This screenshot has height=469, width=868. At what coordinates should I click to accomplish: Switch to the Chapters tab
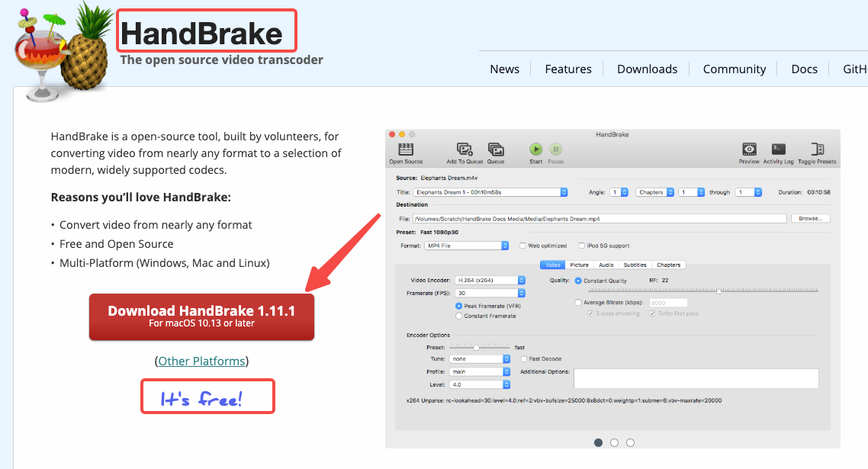(669, 265)
